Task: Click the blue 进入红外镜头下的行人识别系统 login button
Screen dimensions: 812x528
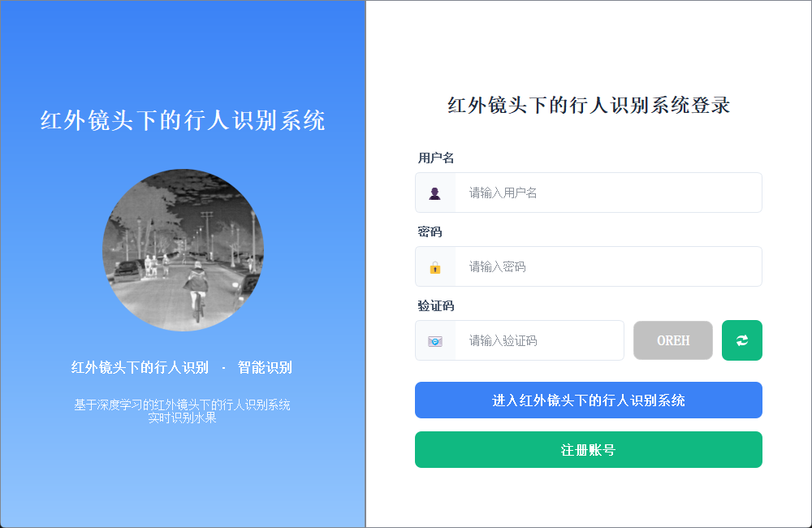Action: point(588,400)
